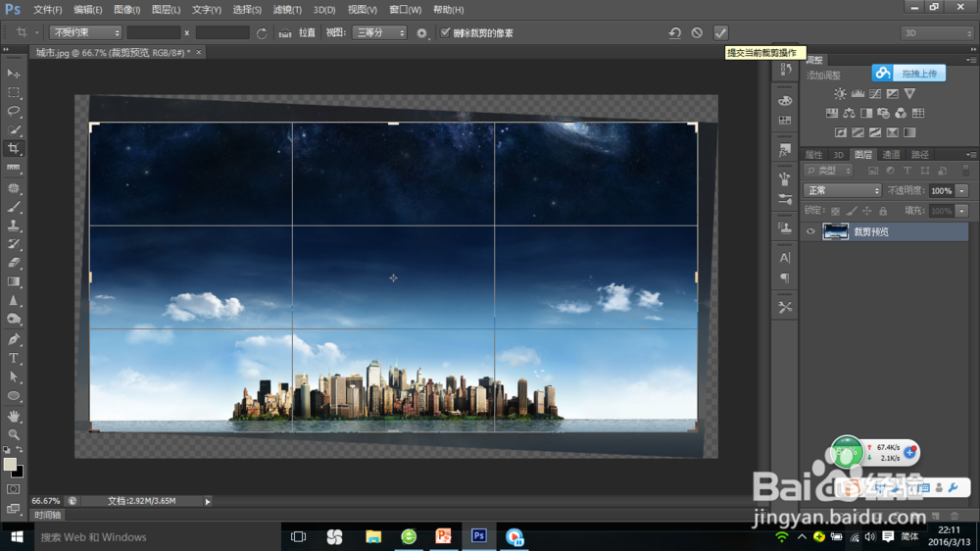Cancel the current crop operation
980x551 pixels.
coord(697,33)
